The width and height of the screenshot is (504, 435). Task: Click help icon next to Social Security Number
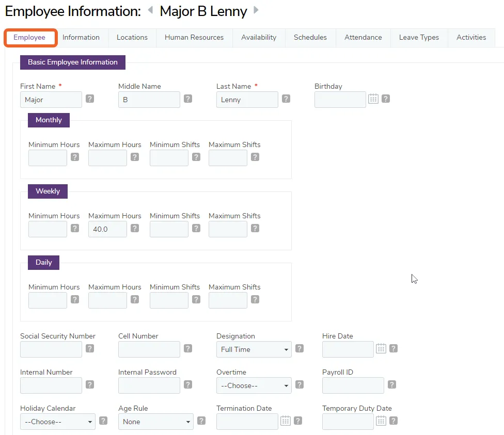[x=90, y=348]
